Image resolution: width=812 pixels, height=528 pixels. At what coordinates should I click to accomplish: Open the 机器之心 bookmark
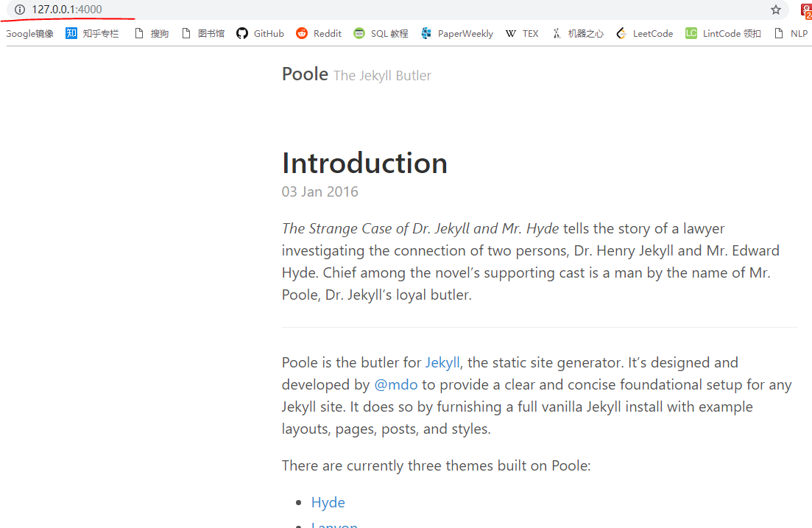click(577, 34)
